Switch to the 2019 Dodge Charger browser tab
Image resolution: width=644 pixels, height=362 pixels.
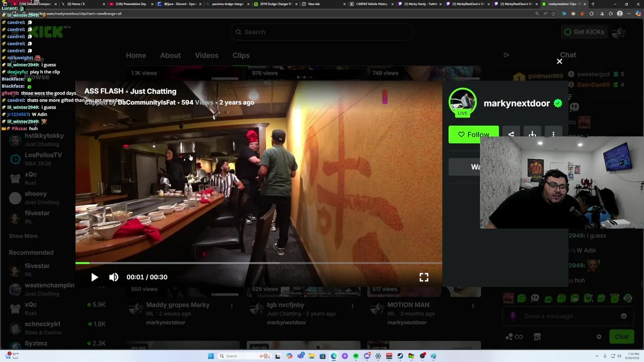click(276, 4)
